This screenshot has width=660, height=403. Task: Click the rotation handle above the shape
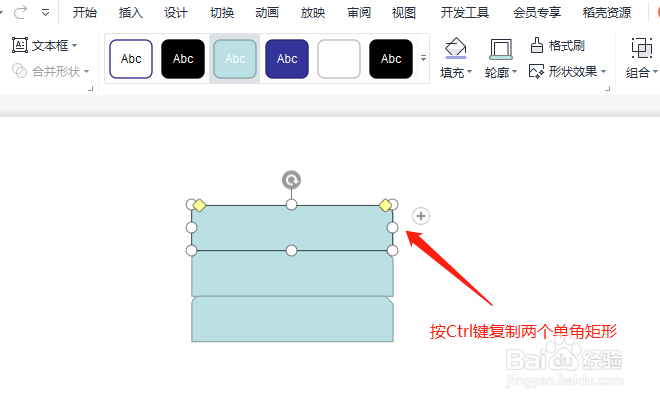[x=291, y=180]
